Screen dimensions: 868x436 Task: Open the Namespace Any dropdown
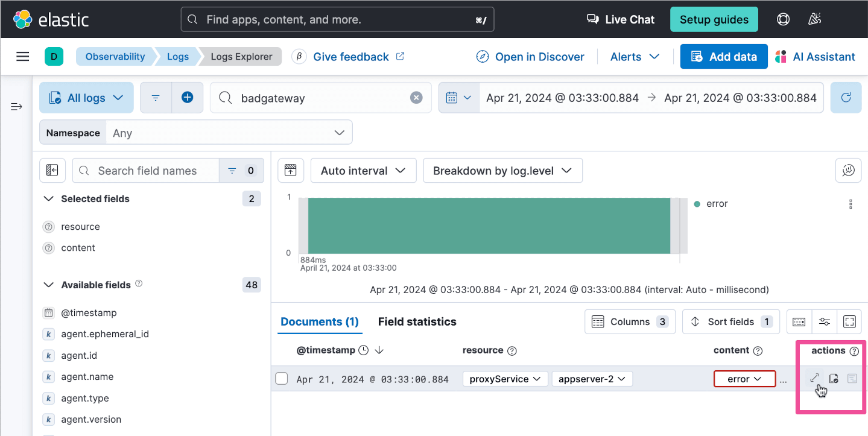[x=228, y=133]
